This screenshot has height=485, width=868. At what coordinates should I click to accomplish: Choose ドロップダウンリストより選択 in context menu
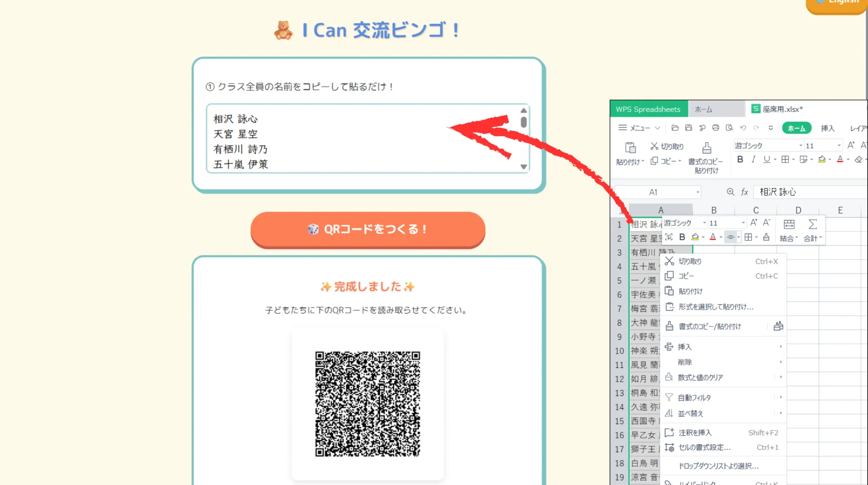coord(723,466)
